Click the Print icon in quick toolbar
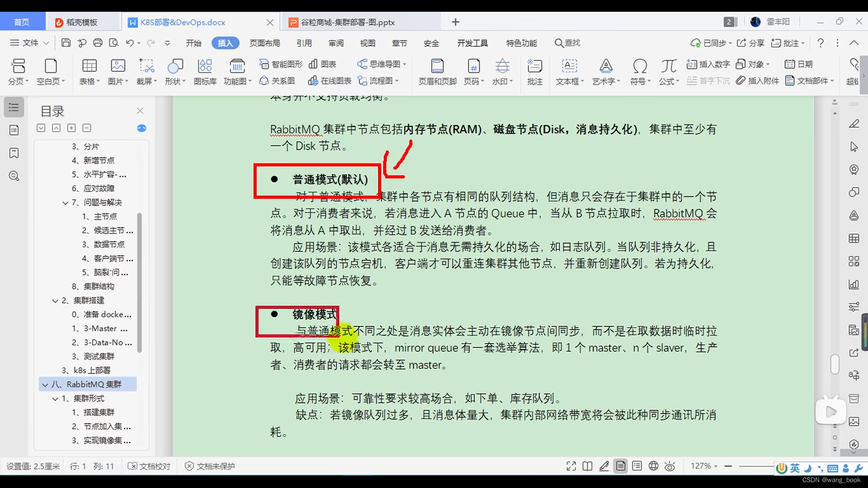 point(98,43)
